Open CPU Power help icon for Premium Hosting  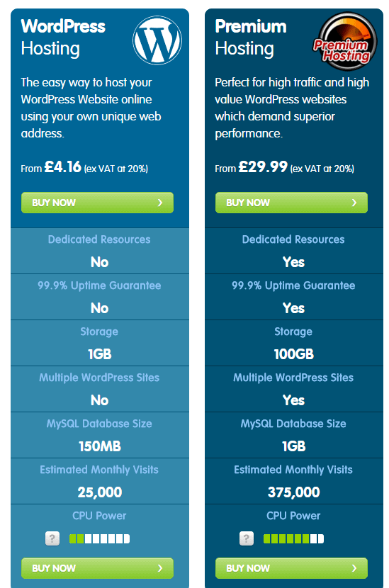(247, 538)
